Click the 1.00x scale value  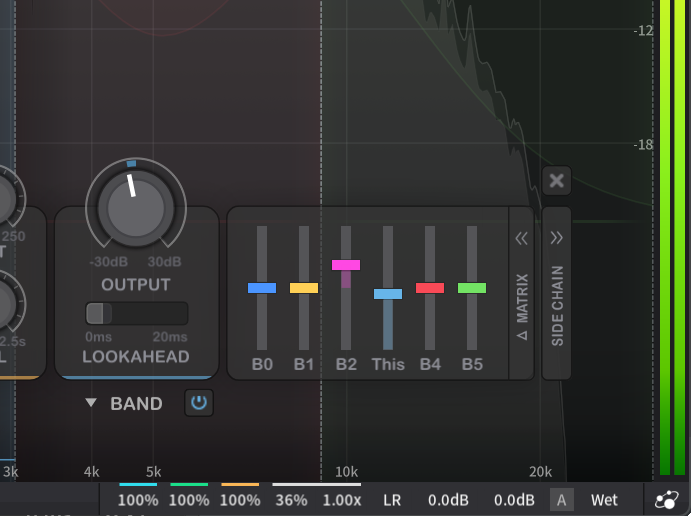343,500
